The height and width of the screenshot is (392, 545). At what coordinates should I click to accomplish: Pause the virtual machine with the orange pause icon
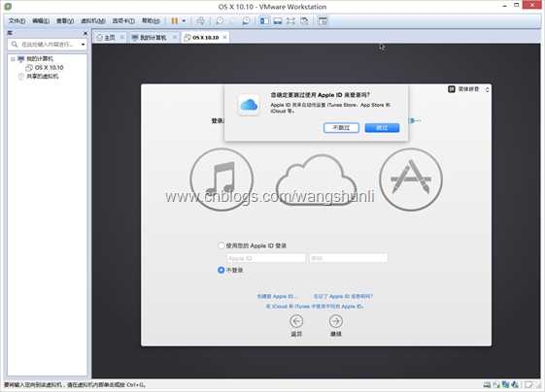tap(175, 20)
